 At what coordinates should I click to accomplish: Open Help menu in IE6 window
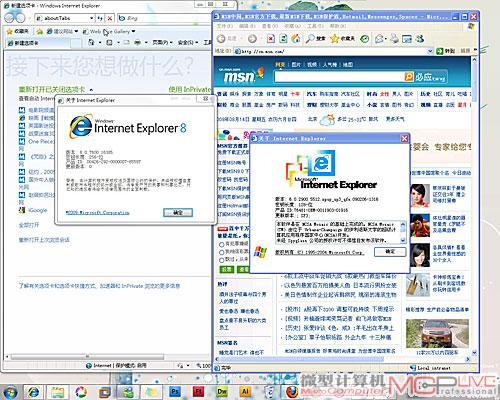(338, 26)
